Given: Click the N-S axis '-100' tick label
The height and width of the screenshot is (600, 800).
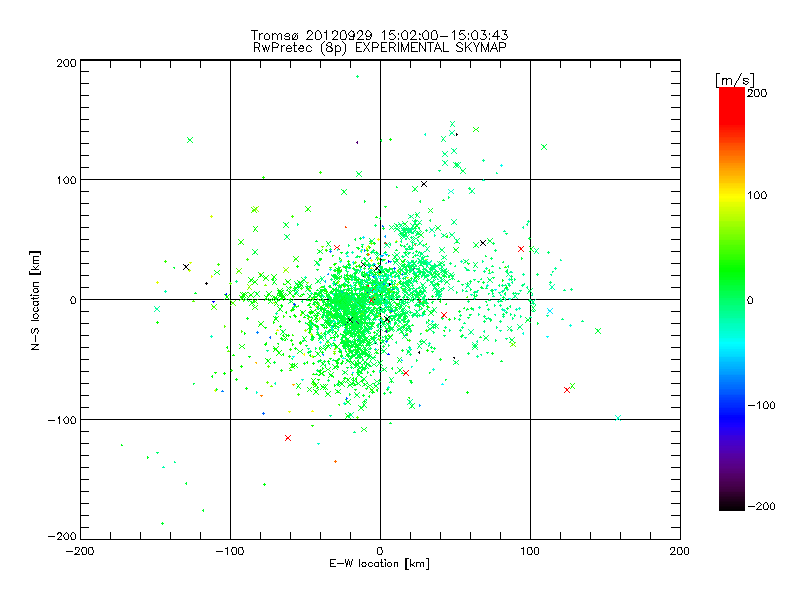Looking at the screenshot, I should [62, 420].
